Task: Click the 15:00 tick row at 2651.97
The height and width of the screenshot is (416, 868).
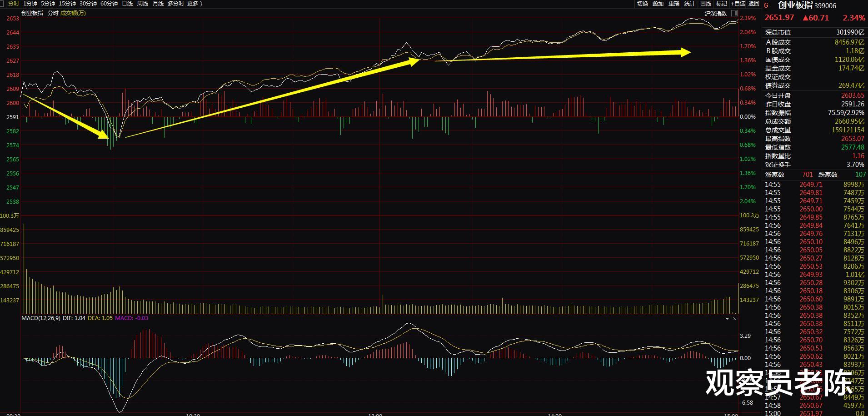Action: [814, 413]
